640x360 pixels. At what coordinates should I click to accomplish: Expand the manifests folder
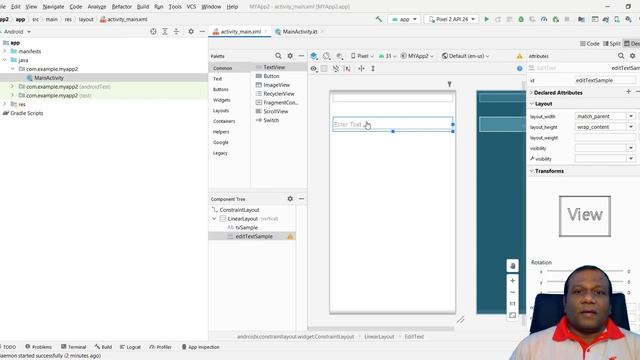pyautogui.click(x=5, y=51)
